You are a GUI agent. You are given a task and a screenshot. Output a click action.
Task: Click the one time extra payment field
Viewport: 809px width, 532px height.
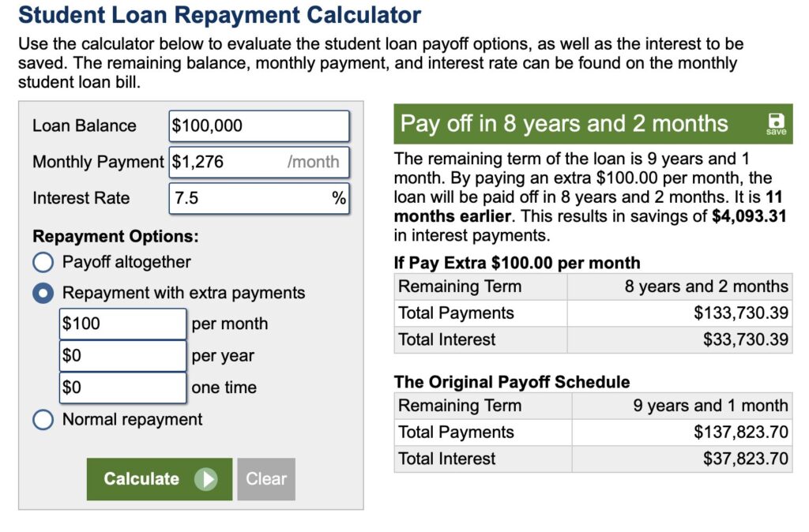pos(122,388)
